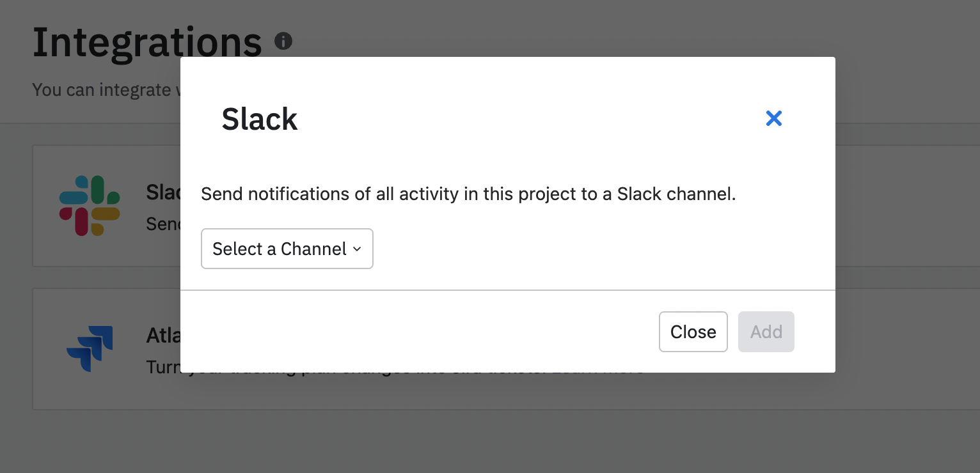
Task: Click the chevron inside Select a Channel
Action: tap(357, 249)
